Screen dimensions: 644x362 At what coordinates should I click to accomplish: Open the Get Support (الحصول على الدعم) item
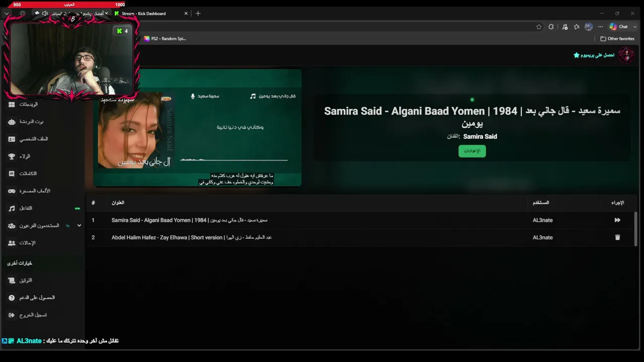(x=31, y=298)
